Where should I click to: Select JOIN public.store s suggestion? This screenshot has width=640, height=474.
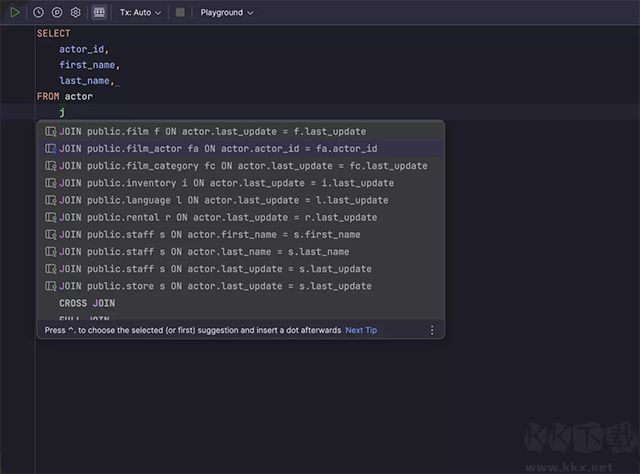pyautogui.click(x=240, y=286)
